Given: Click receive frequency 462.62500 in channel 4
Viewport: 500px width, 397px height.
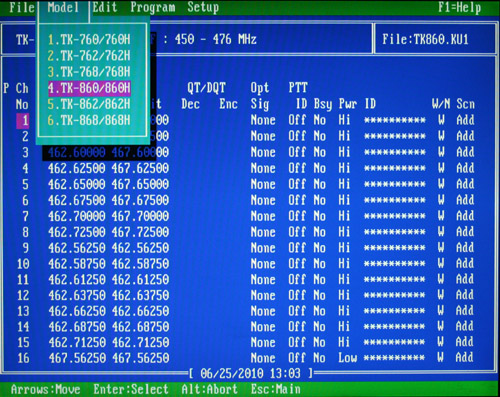Looking at the screenshot, I should (x=77, y=168).
